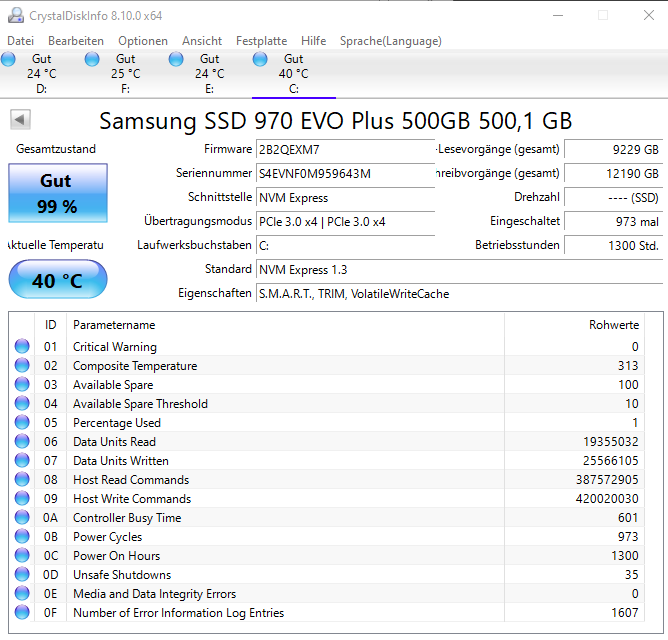
Task: Click the CrystalDiskInfo app icon in title bar
Action: click(16, 15)
